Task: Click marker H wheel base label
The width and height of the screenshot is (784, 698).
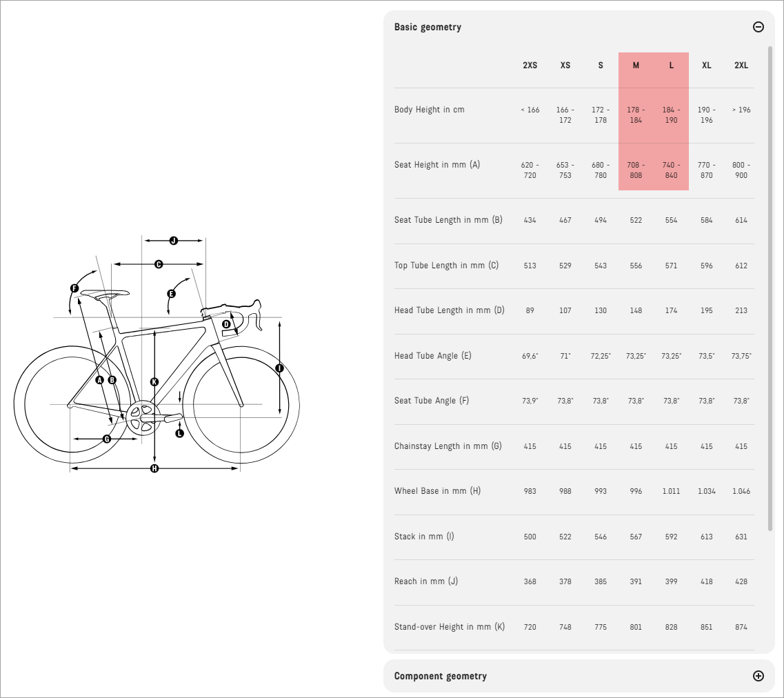Action: (154, 469)
